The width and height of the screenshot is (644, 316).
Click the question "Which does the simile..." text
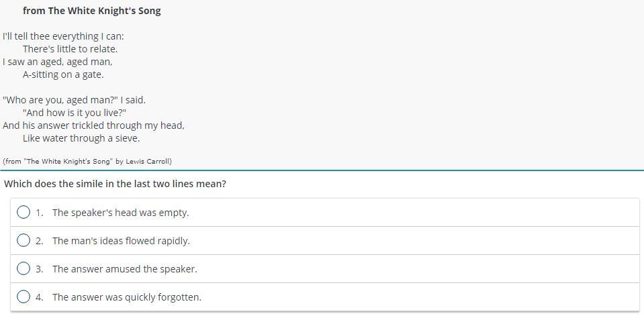(x=115, y=184)
